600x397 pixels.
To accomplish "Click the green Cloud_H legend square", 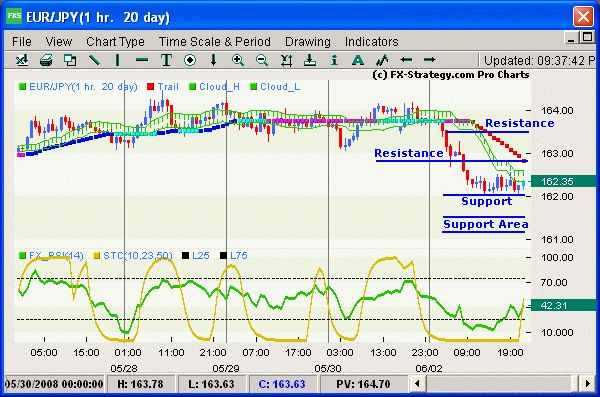I will (192, 87).
